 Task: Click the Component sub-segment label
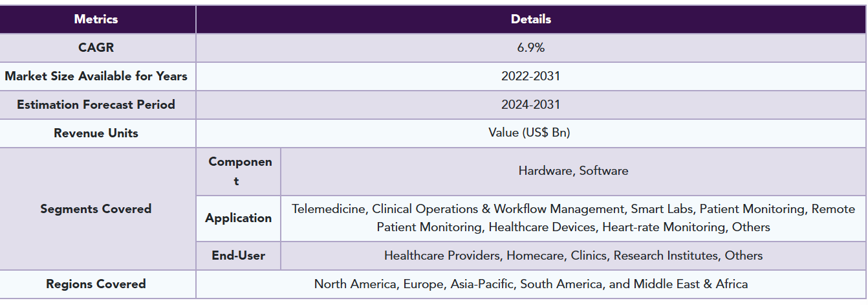tap(238, 172)
